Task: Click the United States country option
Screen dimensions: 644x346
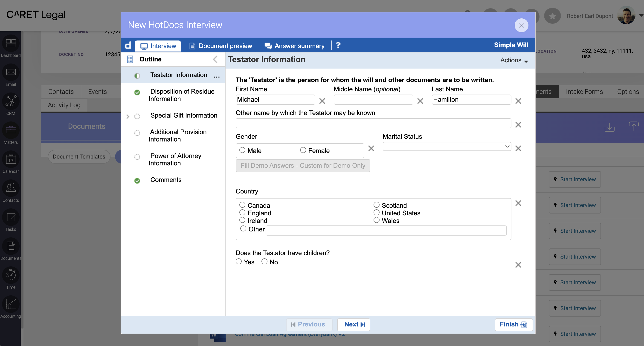Action: tap(377, 213)
